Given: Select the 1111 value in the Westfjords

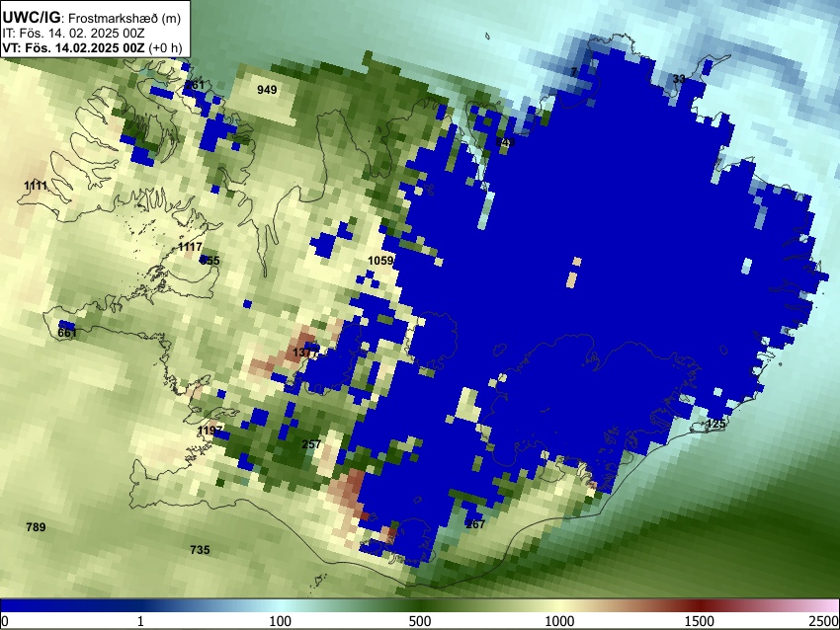Looking at the screenshot, I should 36,186.
